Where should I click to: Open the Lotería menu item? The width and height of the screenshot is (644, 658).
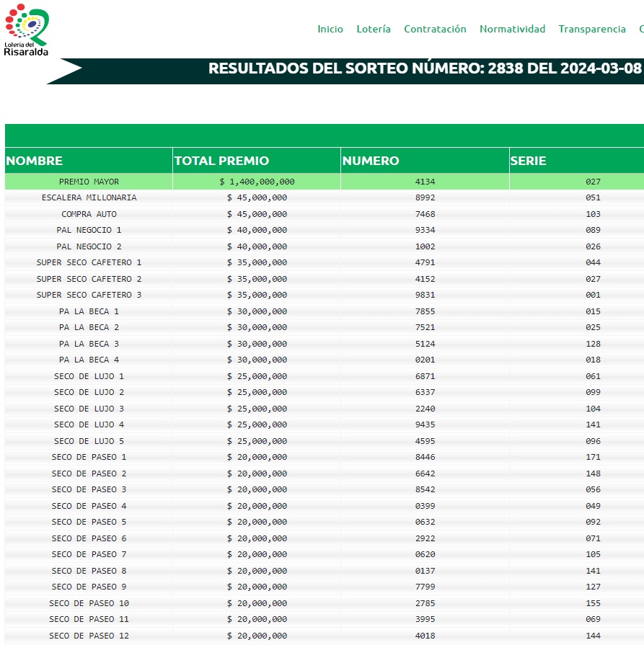(374, 29)
